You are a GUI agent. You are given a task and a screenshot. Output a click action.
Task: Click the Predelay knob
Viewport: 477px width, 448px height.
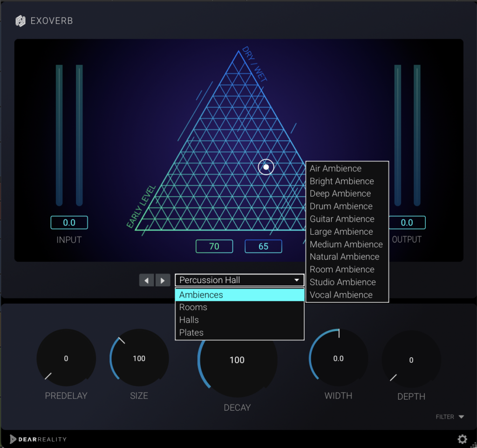pyautogui.click(x=66, y=359)
